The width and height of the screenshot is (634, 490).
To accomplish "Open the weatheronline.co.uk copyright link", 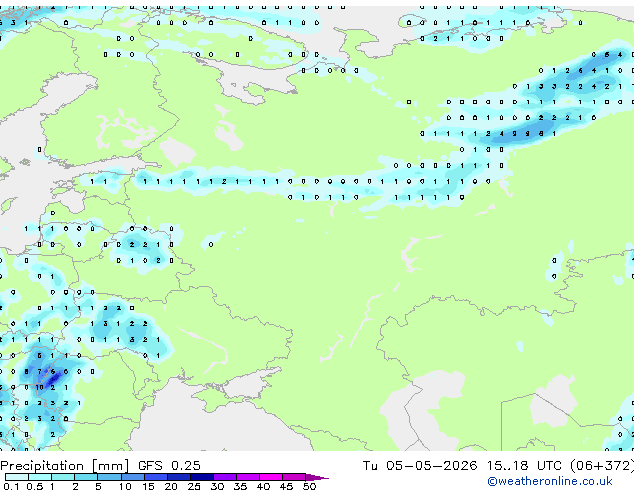I will click(x=550, y=481).
